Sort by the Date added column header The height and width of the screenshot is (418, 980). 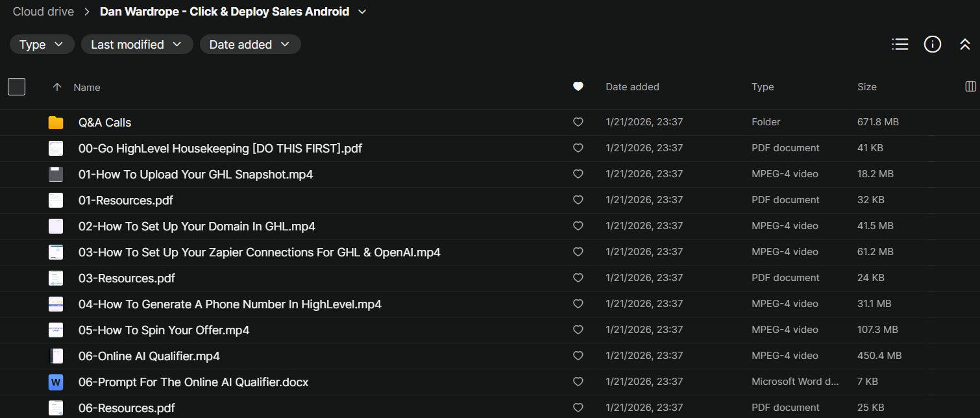pos(632,87)
